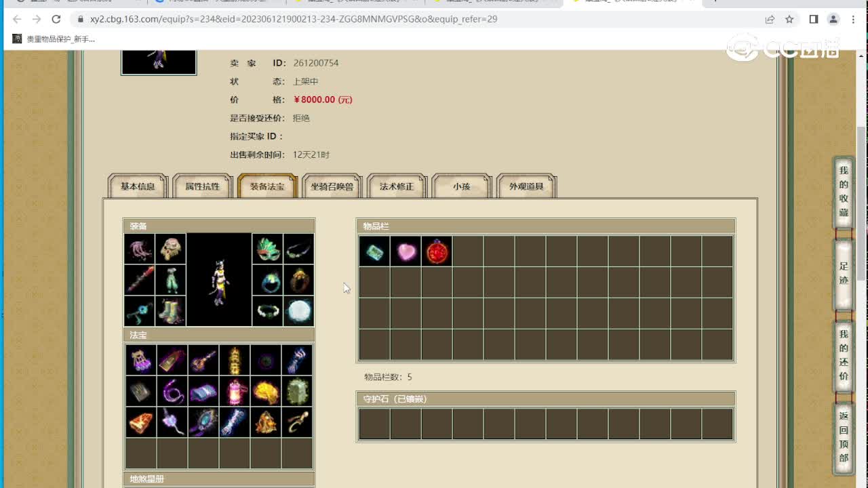This screenshot has width=868, height=488.
Task: Open 我的收藏 side button
Action: pyautogui.click(x=844, y=192)
